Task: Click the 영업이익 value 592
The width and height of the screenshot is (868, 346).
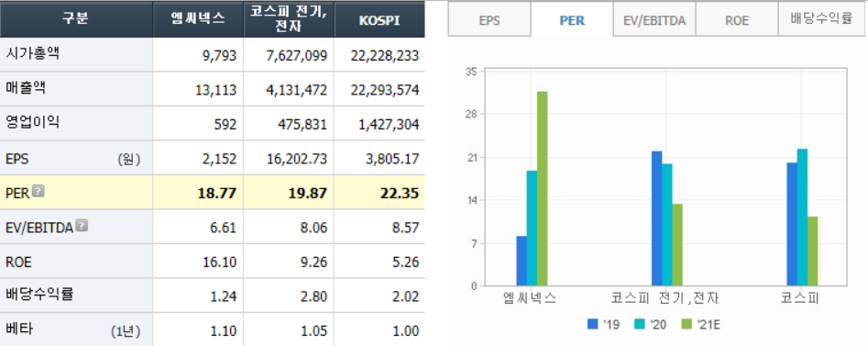Action: pyautogui.click(x=226, y=125)
